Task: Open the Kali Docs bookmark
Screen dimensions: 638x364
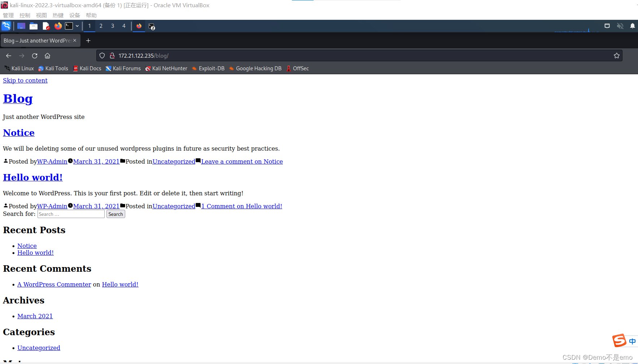Action: [x=87, y=68]
